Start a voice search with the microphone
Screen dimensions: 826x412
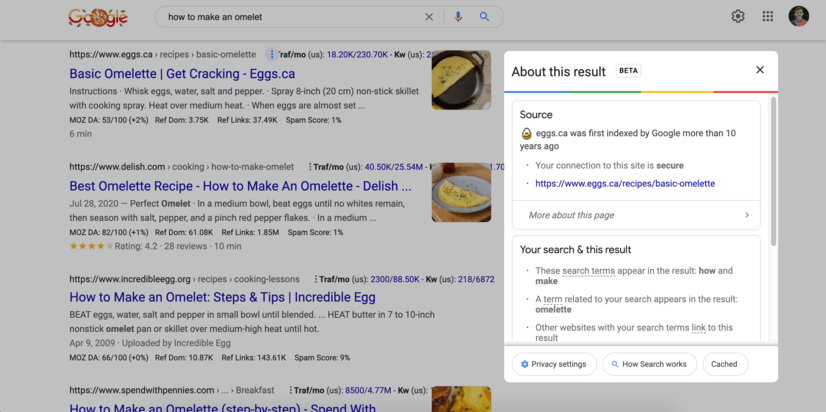(458, 17)
